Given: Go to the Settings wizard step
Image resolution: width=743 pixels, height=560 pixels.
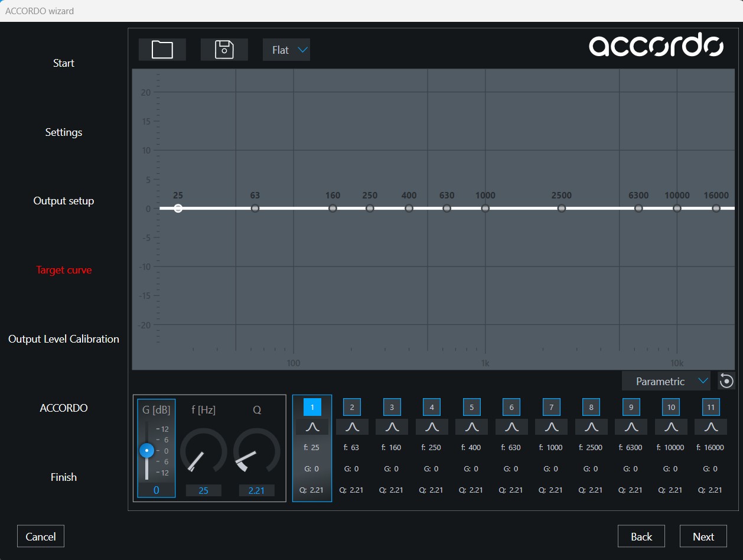Looking at the screenshot, I should point(64,132).
